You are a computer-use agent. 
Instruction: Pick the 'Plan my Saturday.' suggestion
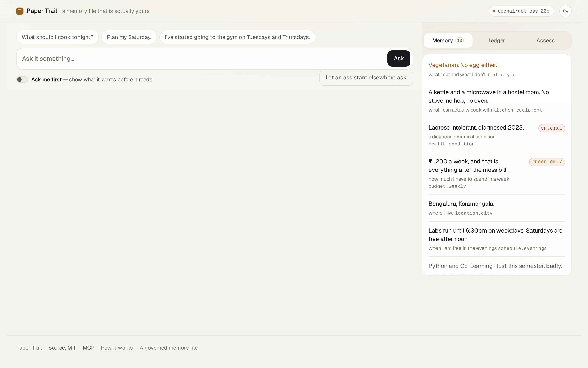(129, 37)
